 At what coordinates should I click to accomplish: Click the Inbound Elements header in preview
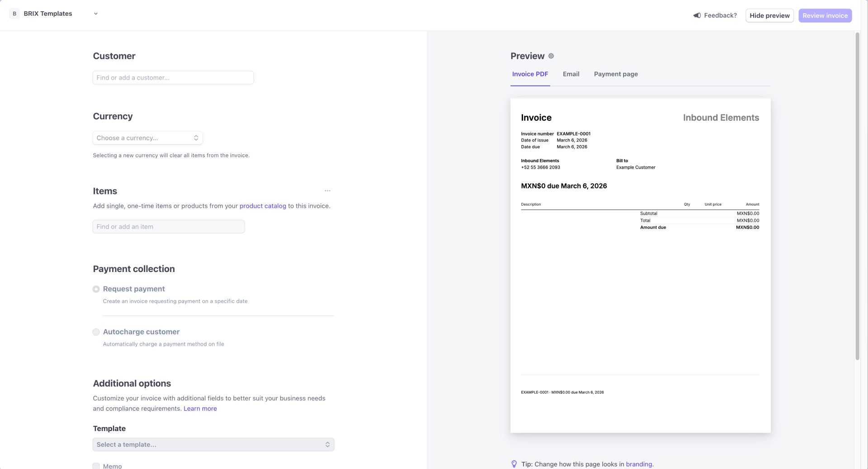pyautogui.click(x=721, y=117)
